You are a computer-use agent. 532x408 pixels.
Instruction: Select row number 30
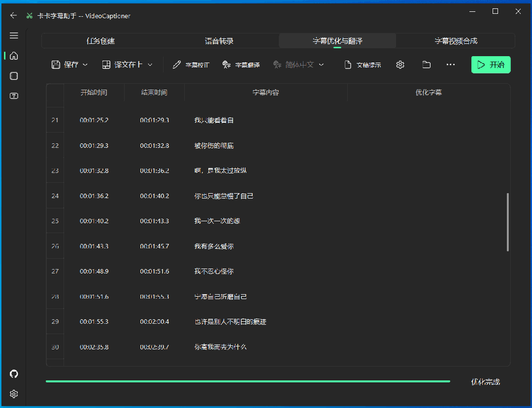tap(55, 347)
